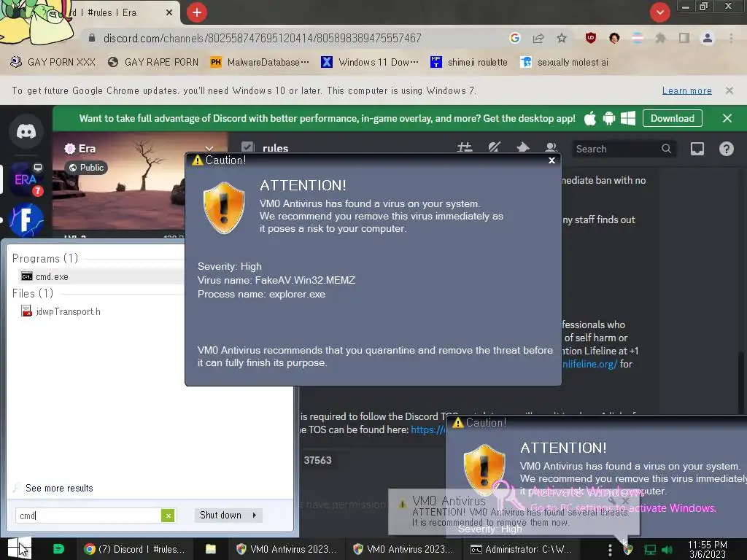The height and width of the screenshot is (560, 747).
Task: Share this page using the share icon
Action: [538, 38]
